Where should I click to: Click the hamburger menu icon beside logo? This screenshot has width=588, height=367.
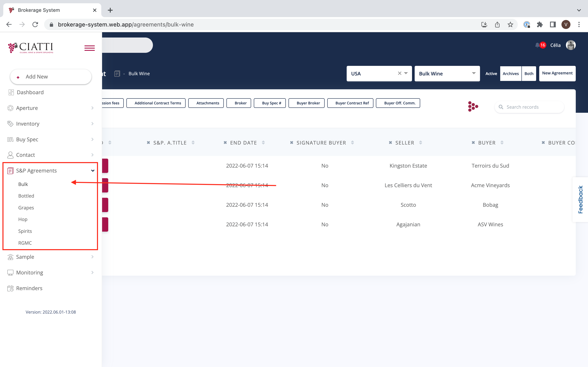click(x=89, y=48)
